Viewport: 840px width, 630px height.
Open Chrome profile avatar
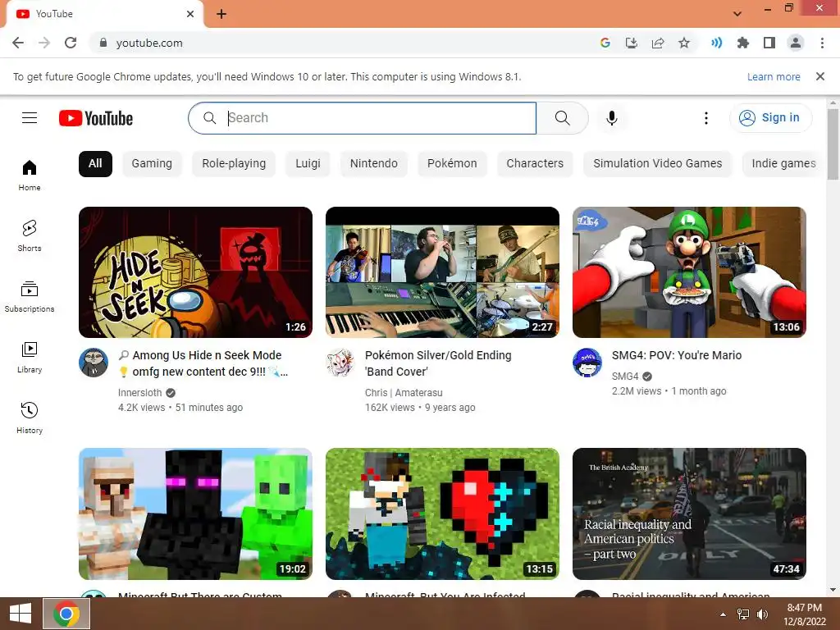pos(796,43)
